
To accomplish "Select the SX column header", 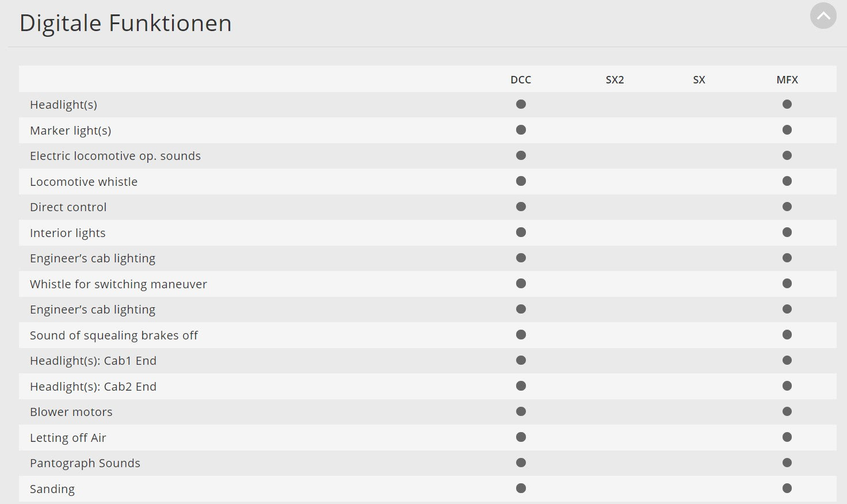I will pyautogui.click(x=699, y=80).
